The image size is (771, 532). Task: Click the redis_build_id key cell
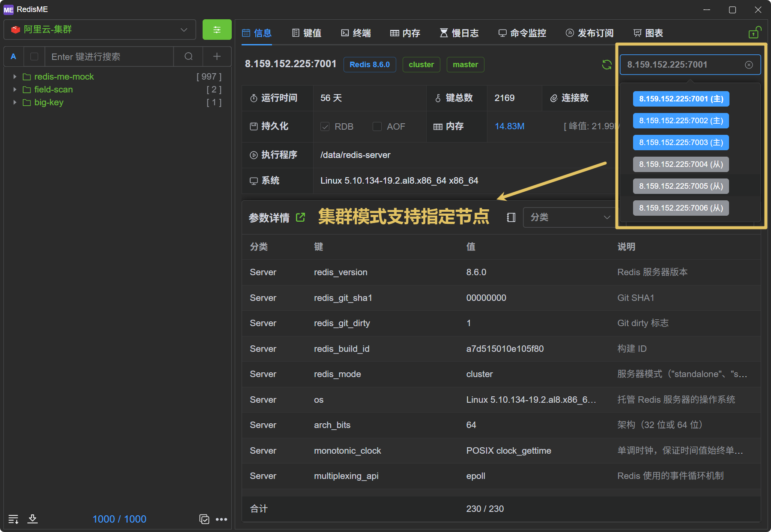pyautogui.click(x=342, y=349)
